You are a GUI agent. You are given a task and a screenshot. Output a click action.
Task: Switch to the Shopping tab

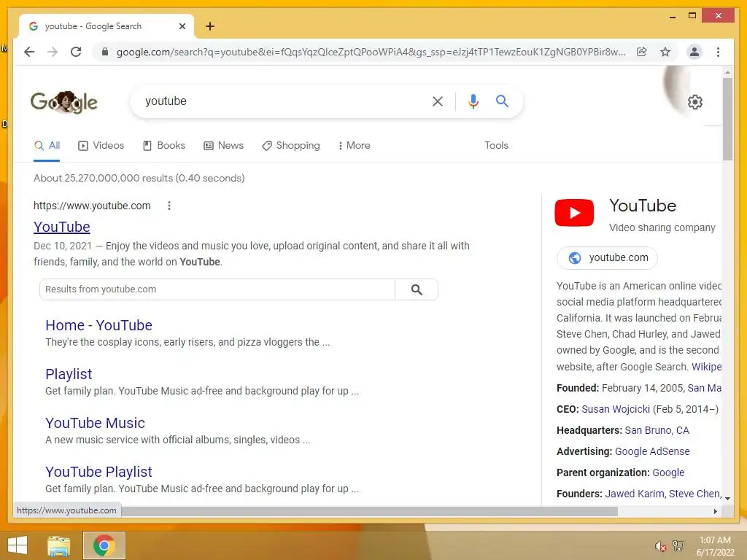click(x=291, y=146)
